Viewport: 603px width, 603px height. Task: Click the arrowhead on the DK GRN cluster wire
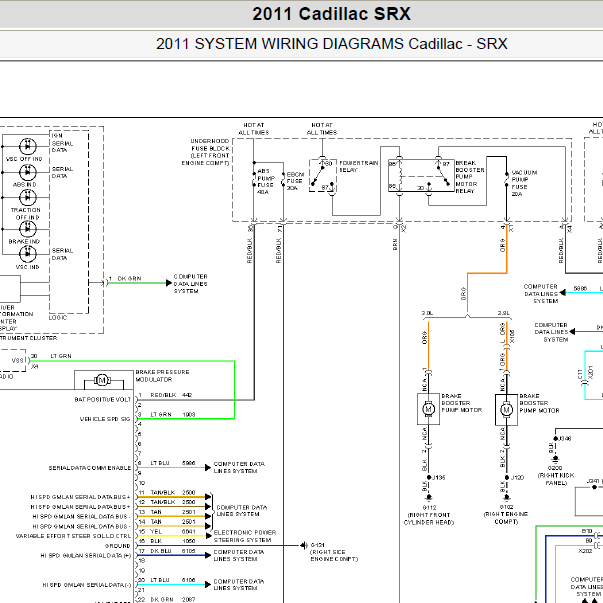click(168, 283)
